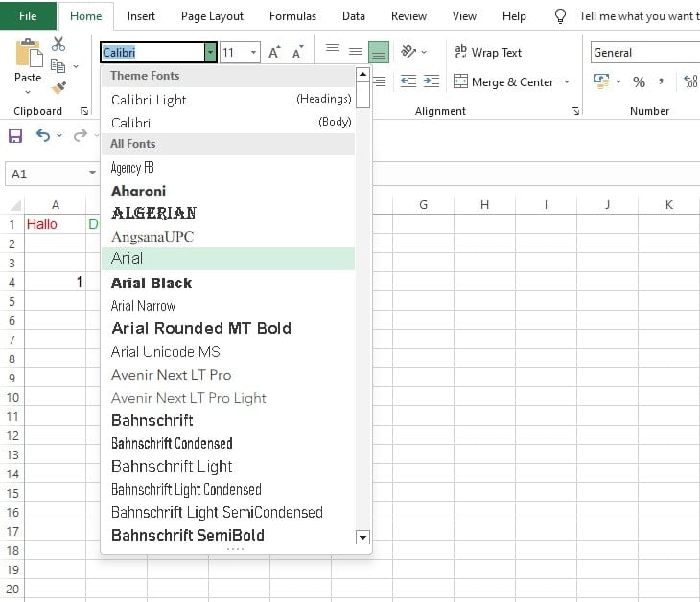Image resolution: width=700 pixels, height=602 pixels.
Task: Open Number Format General combo box
Action: point(644,53)
